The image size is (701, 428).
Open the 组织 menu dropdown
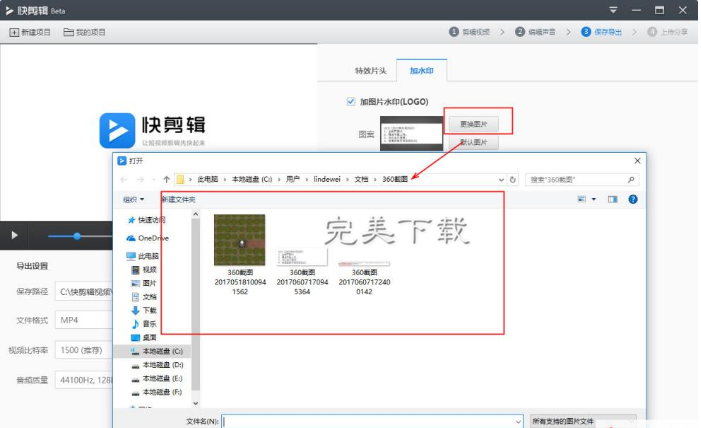[x=133, y=199]
